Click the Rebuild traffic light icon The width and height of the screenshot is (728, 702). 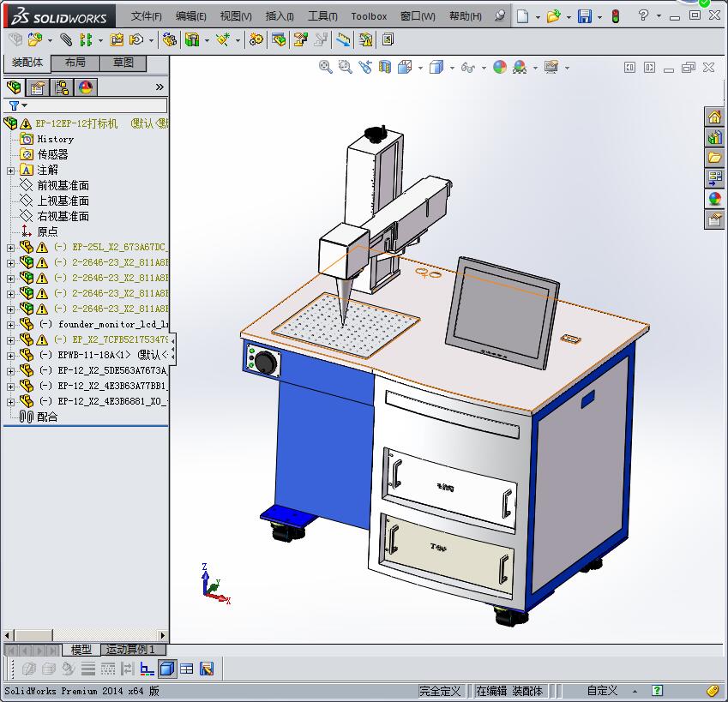616,16
